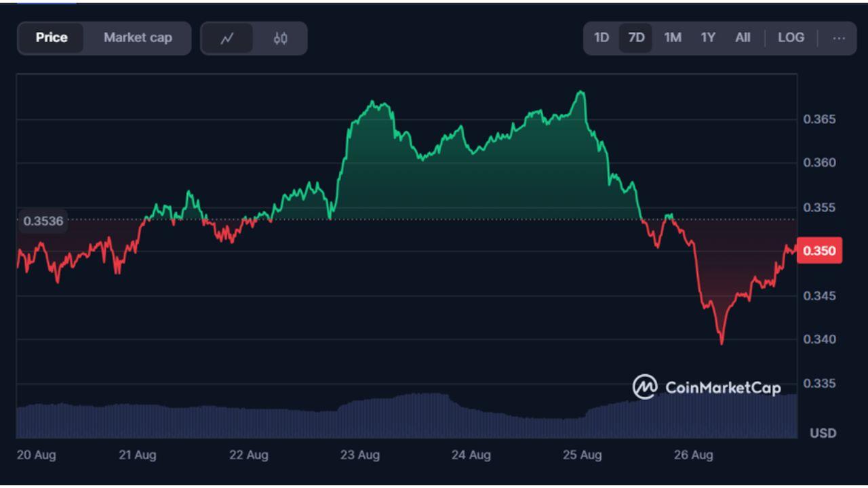
Task: Display All time price data
Action: pyautogui.click(x=743, y=38)
